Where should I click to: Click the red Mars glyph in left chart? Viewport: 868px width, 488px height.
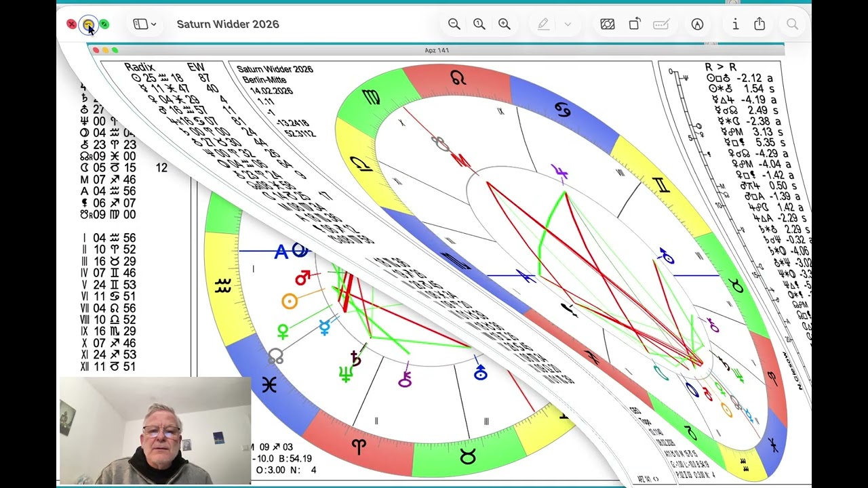click(302, 278)
